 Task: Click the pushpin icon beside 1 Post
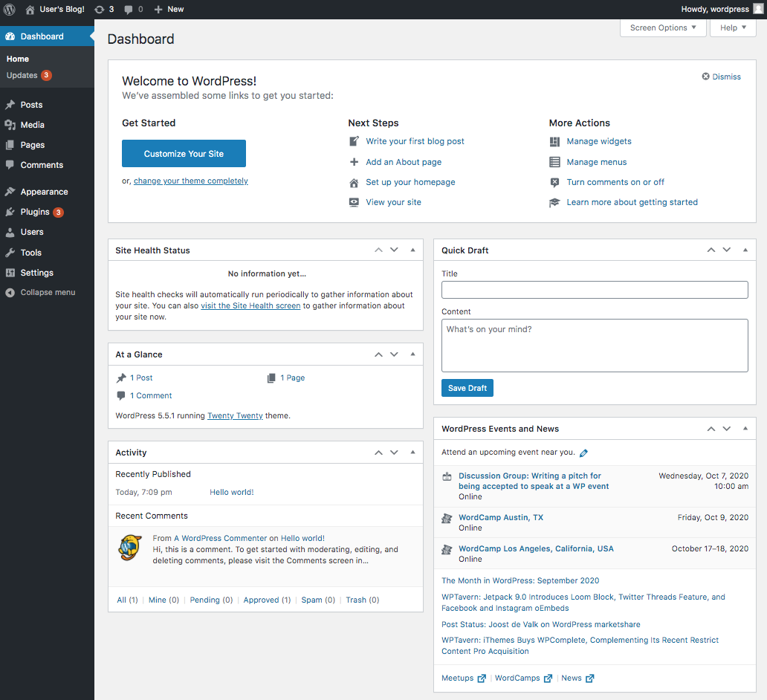[121, 377]
